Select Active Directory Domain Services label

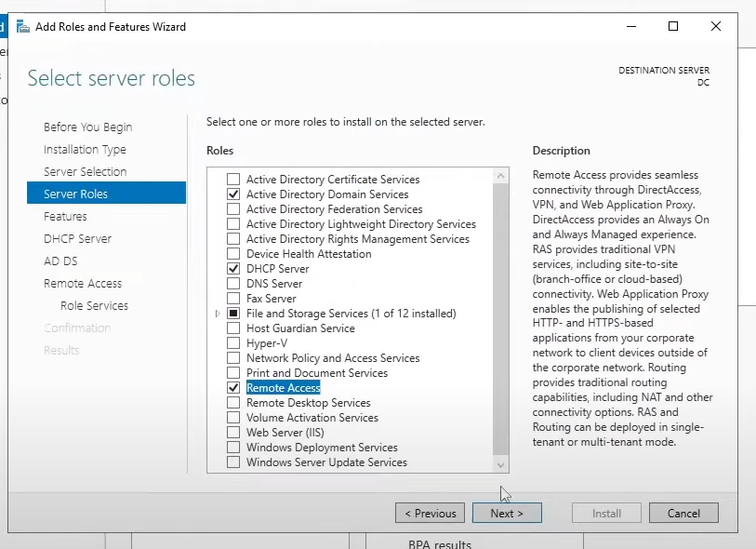pos(327,194)
